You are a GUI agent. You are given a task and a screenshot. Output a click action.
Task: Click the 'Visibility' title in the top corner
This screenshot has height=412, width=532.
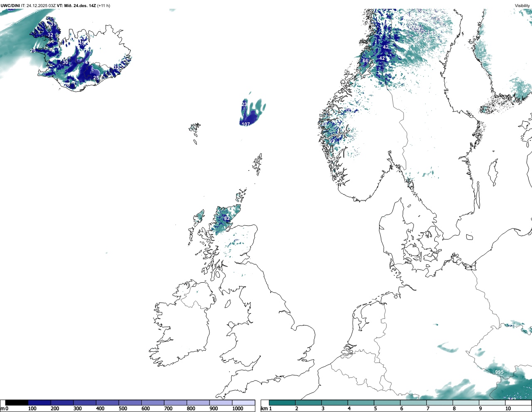pos(522,6)
